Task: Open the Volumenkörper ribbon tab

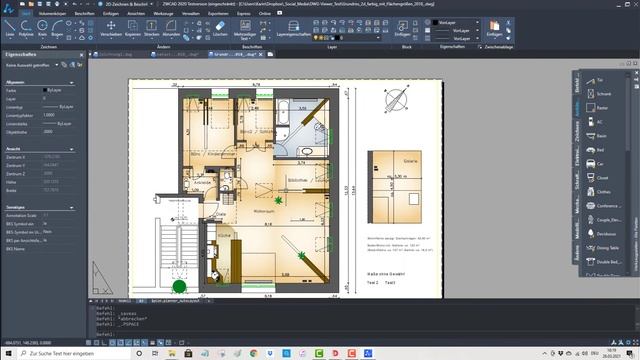Action: click(52, 13)
